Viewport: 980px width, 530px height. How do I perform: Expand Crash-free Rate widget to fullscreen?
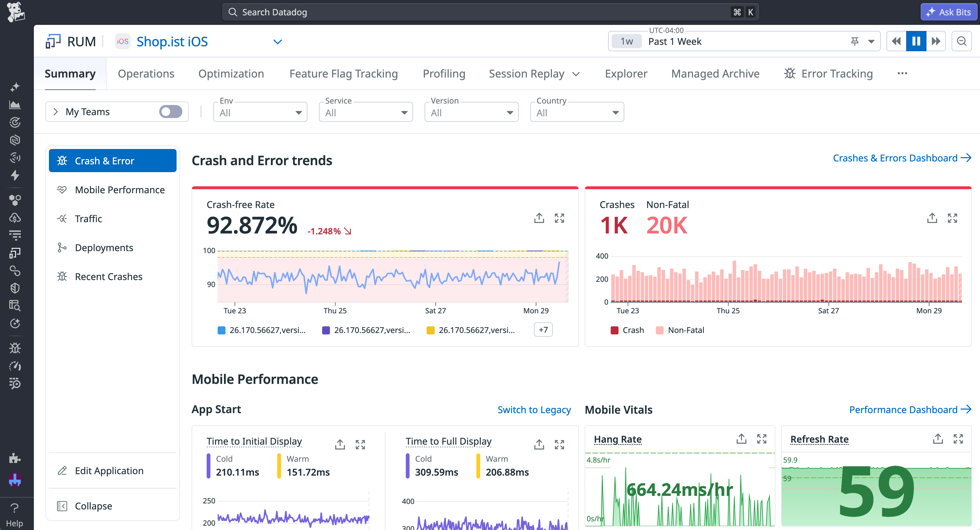[x=559, y=218]
